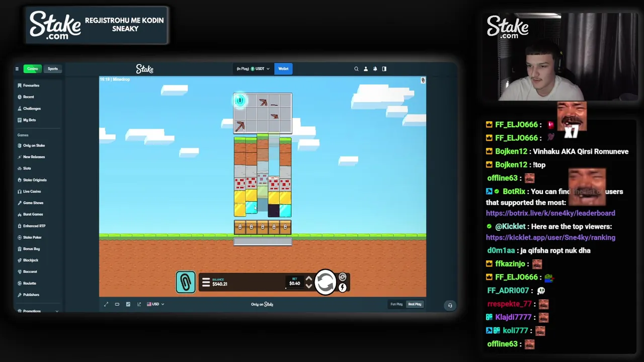This screenshot has width=644, height=362.
Task: Select Only on Stake games
Action: [x=31, y=145]
